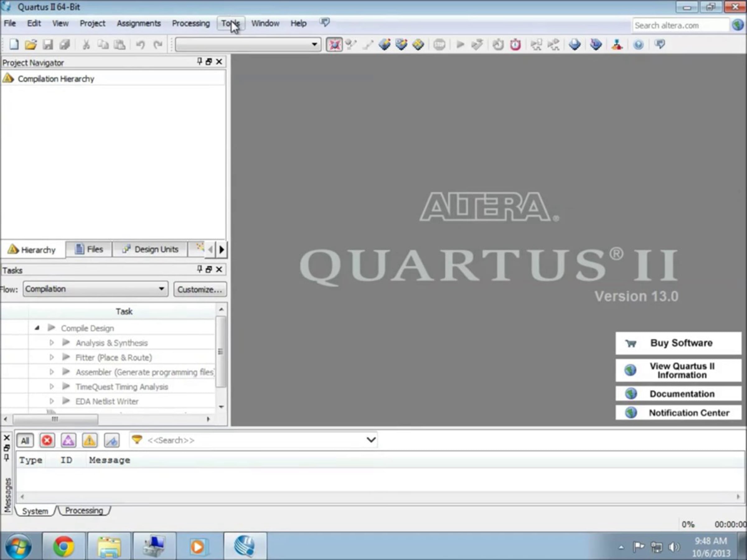The width and height of the screenshot is (747, 560).
Task: Click the feedback icon beside Help menu
Action: [325, 23]
